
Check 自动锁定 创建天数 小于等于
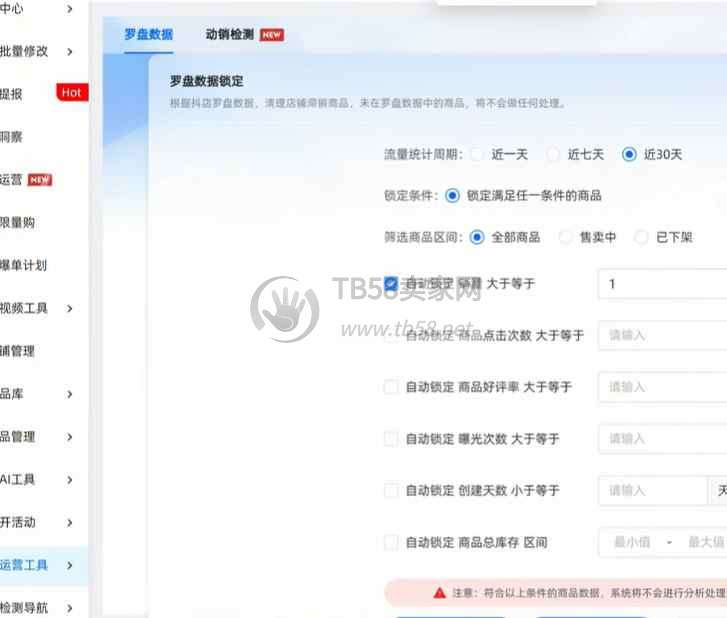pyautogui.click(x=391, y=491)
